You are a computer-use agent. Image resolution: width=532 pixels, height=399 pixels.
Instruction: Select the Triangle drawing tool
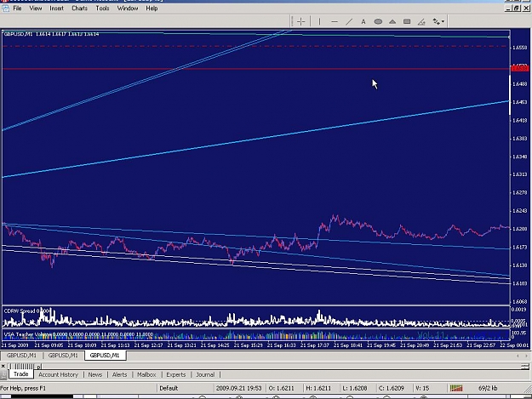click(x=392, y=22)
